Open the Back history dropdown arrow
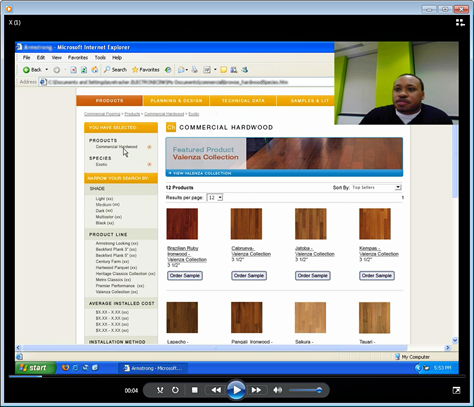This screenshot has width=474, height=407. pyautogui.click(x=47, y=70)
